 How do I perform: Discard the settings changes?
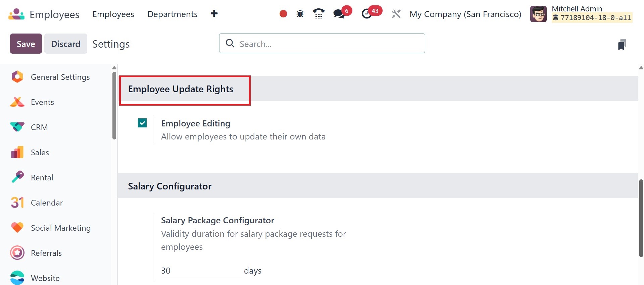(65, 44)
